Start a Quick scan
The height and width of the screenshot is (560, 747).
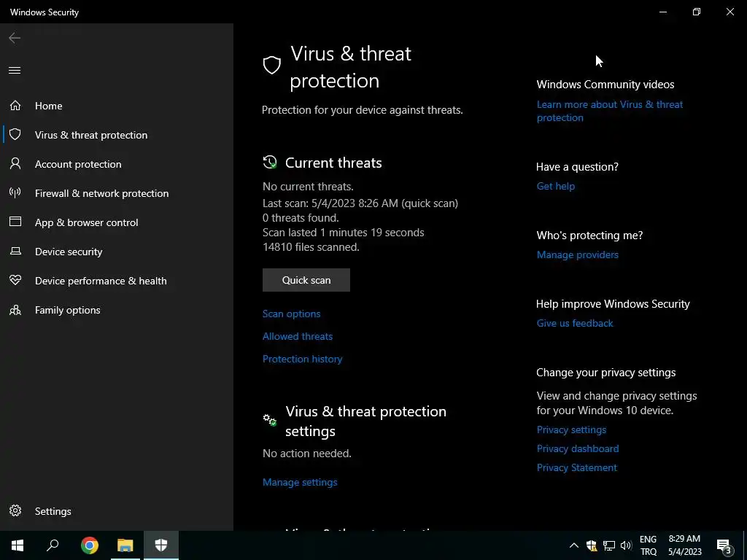pos(306,280)
